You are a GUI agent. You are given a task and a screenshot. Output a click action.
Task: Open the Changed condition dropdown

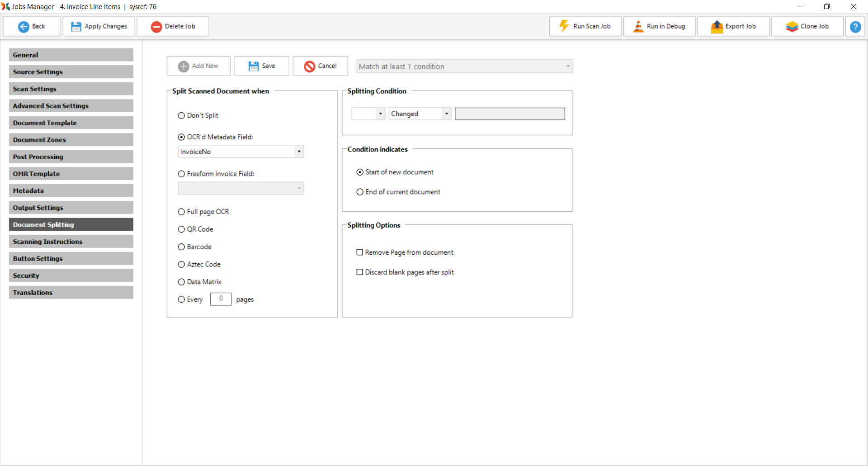pos(446,114)
